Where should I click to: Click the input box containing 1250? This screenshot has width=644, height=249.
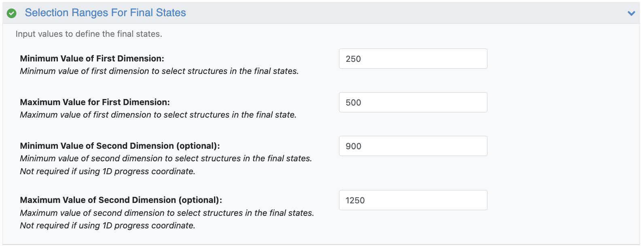click(413, 200)
